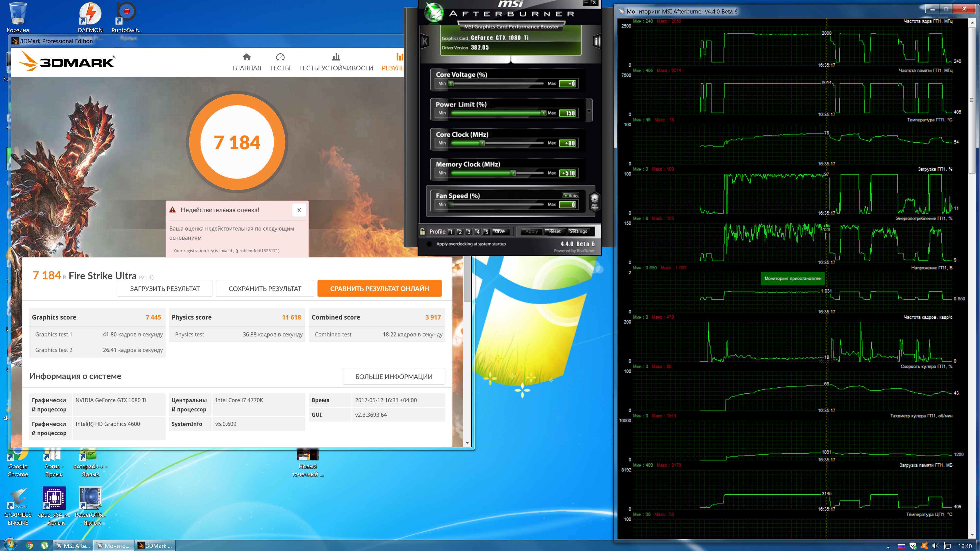
Task: Click the Kombustor K side button
Action: [425, 41]
